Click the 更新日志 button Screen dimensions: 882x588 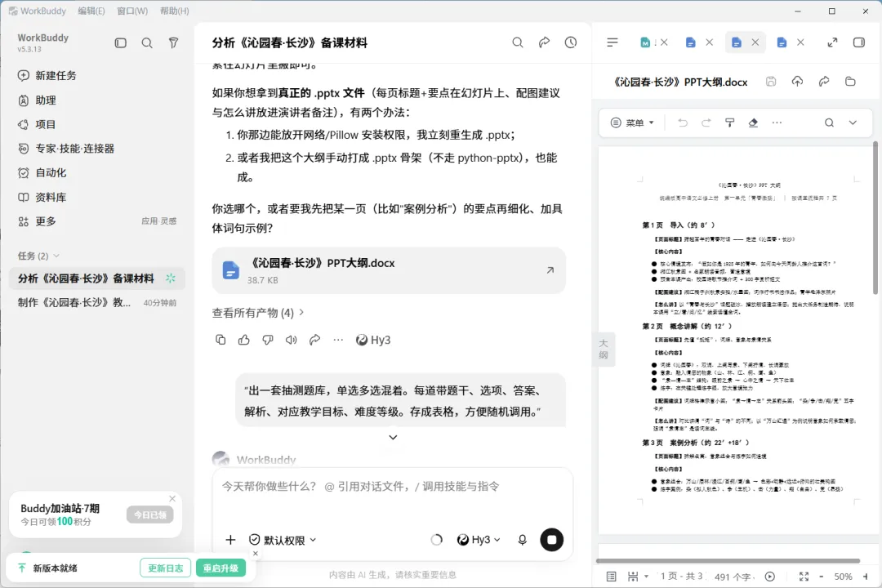(165, 568)
